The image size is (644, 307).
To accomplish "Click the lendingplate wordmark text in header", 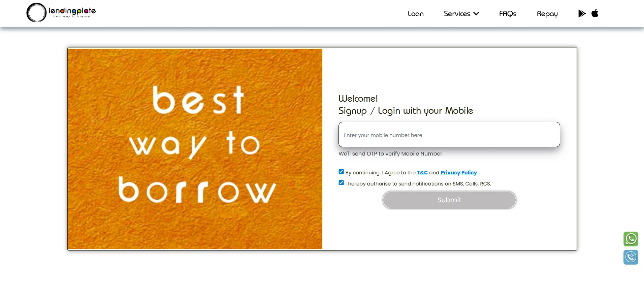I will coord(72,11).
